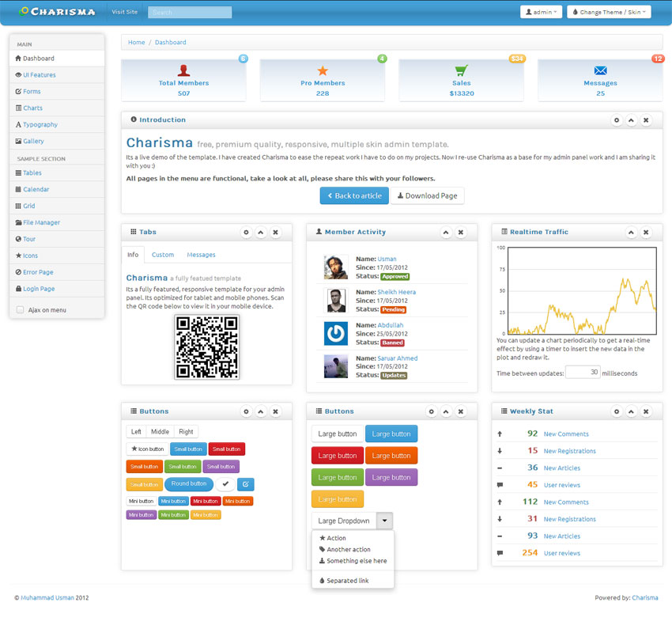Screen dimensions: 672x625
Task: Click the Sales shopping cart icon
Action: 461,70
